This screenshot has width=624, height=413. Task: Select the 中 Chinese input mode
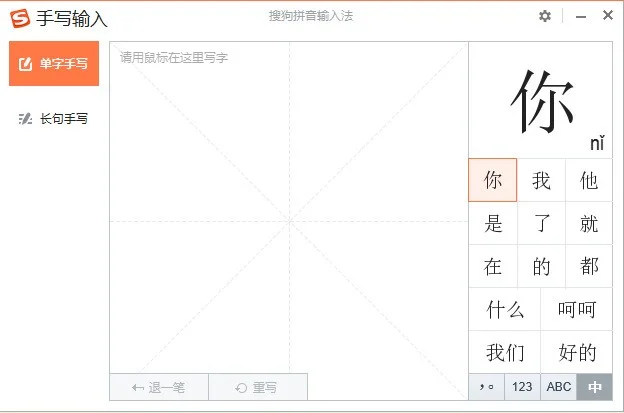point(594,387)
